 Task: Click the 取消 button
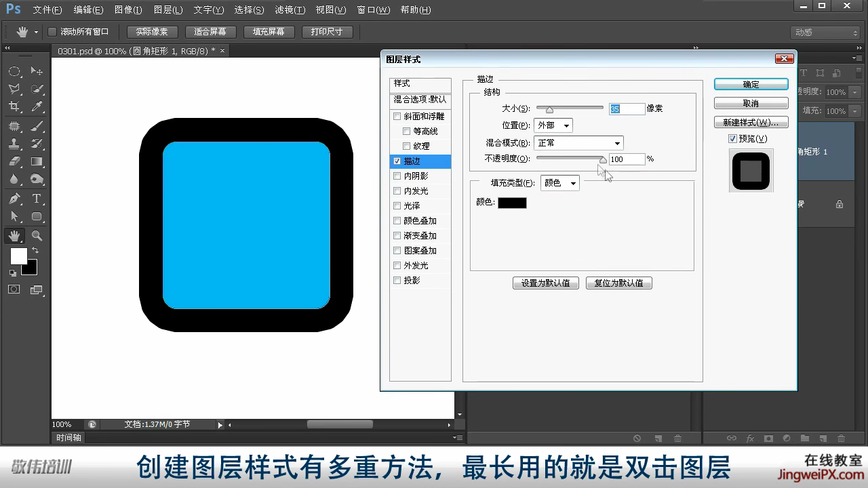(x=751, y=104)
